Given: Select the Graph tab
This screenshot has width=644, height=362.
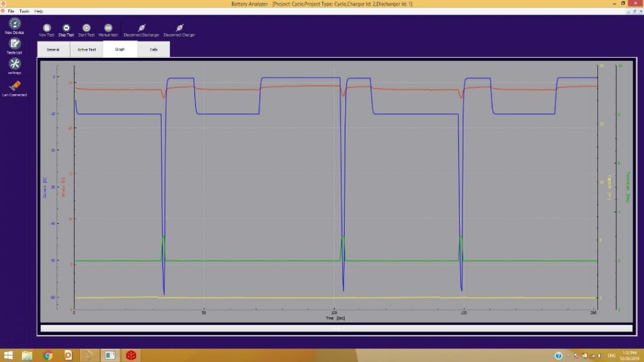Looking at the screenshot, I should click(120, 49).
